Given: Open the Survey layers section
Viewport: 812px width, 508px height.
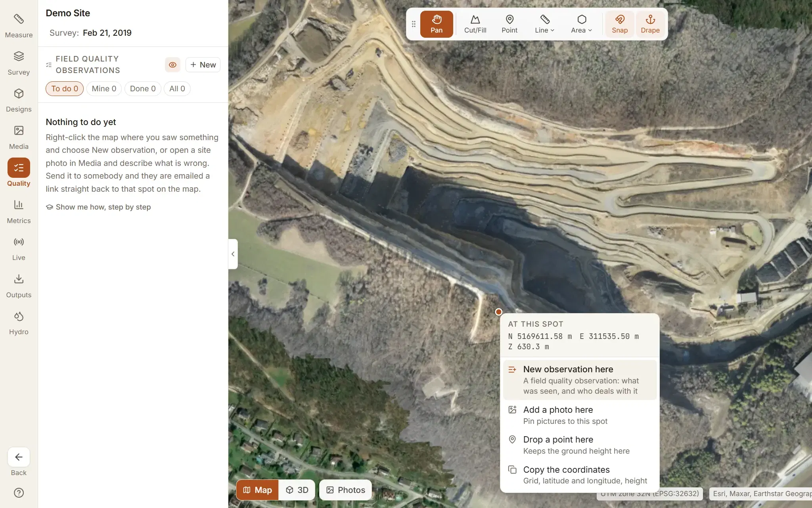Looking at the screenshot, I should 19,63.
